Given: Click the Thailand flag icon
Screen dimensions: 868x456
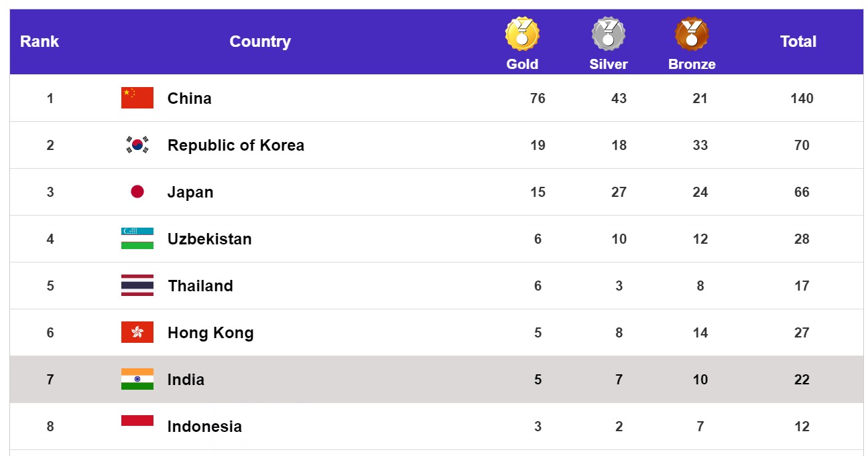Looking at the screenshot, I should click(137, 285).
